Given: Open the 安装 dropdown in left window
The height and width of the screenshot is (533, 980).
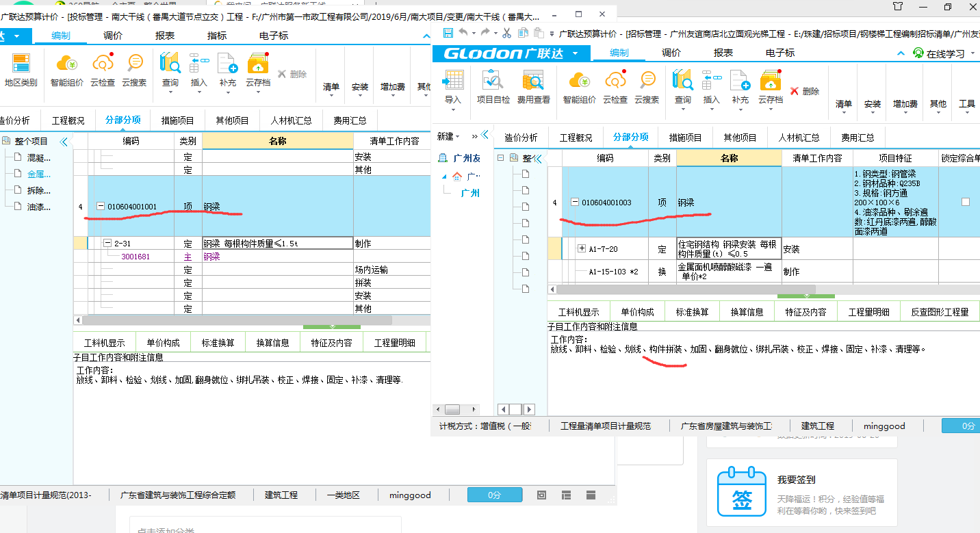Looking at the screenshot, I should tap(360, 87).
